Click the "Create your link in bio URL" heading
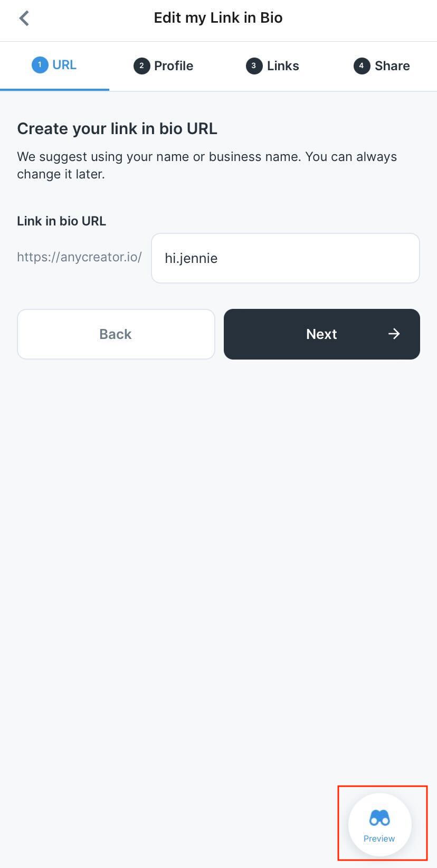The width and height of the screenshot is (437, 868). (x=117, y=129)
